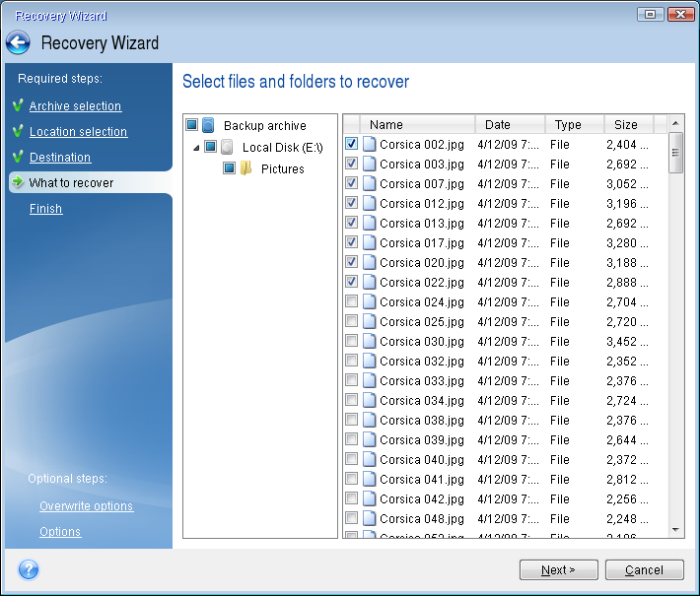Click the Backup archive icon in tree
The height and width of the screenshot is (596, 700).
coord(208,125)
